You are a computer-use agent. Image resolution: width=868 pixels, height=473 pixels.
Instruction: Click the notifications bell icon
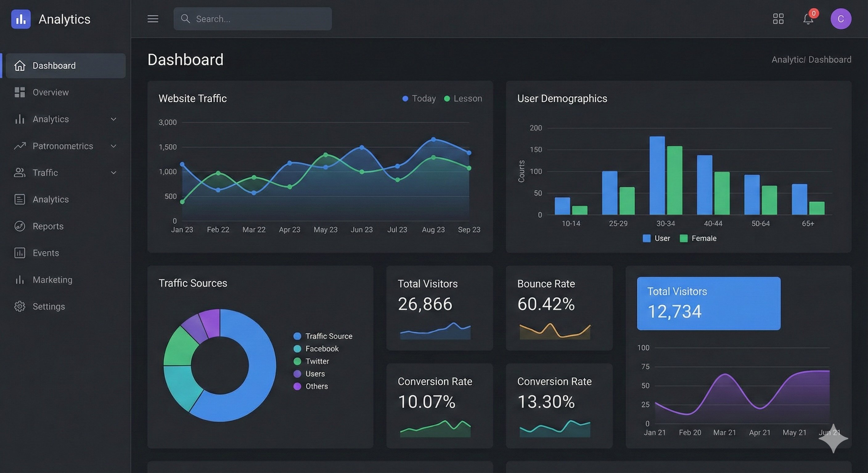(809, 19)
